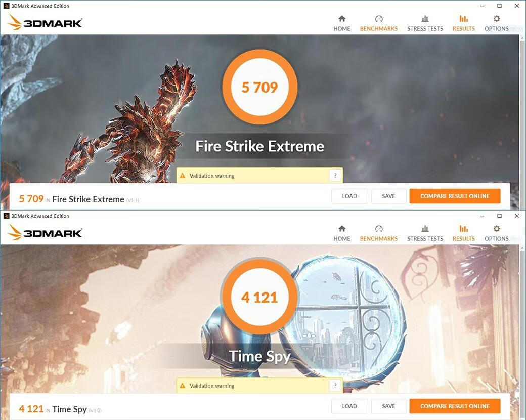Screen dimensions: 526x420
Task: Compare Time Spy result online
Action: point(455,406)
